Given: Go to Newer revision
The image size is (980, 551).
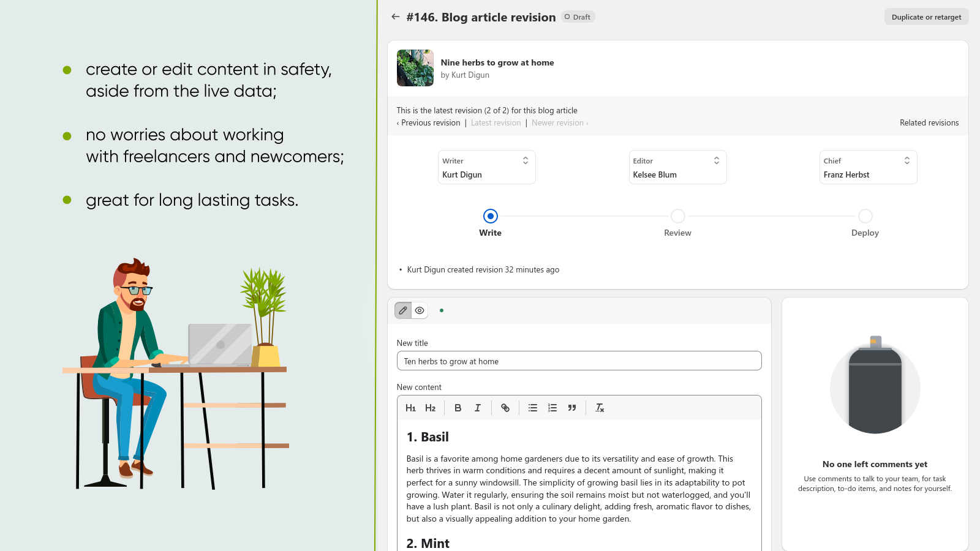Looking at the screenshot, I should (x=560, y=123).
